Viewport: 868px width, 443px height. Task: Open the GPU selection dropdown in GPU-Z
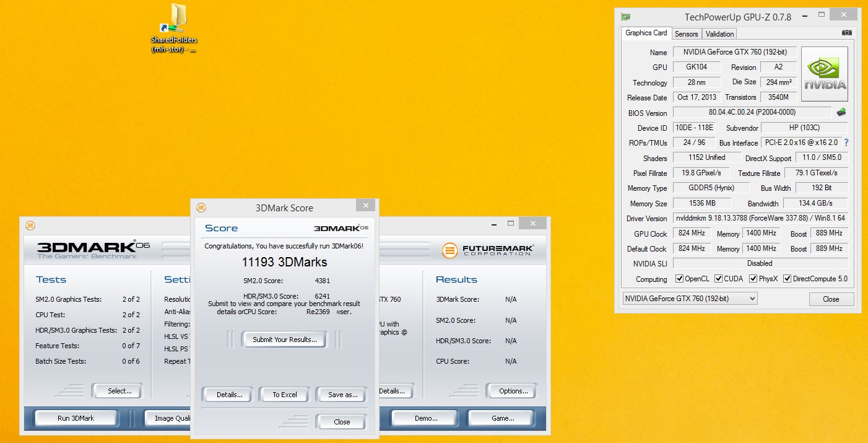[689, 299]
